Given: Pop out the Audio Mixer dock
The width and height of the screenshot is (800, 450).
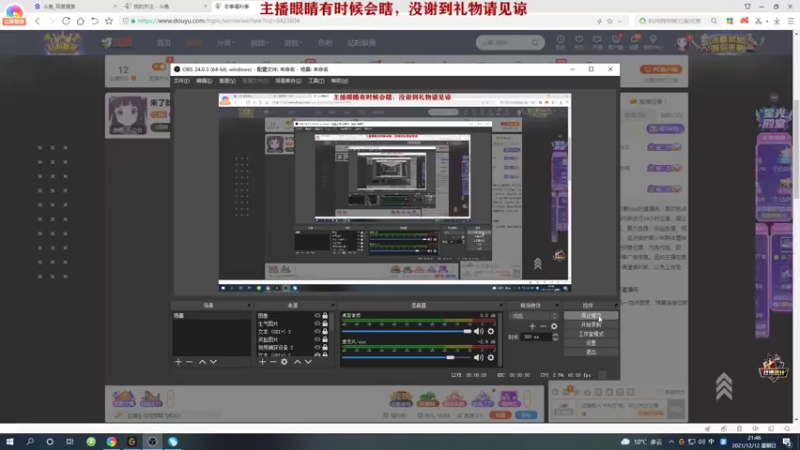Looking at the screenshot, I should pyautogui.click(x=501, y=306).
